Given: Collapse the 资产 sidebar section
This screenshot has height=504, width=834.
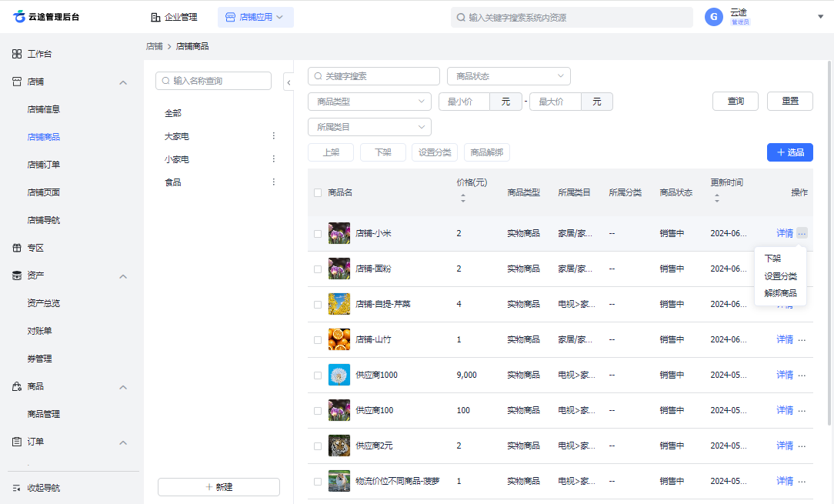Looking at the screenshot, I should pyautogui.click(x=123, y=276).
